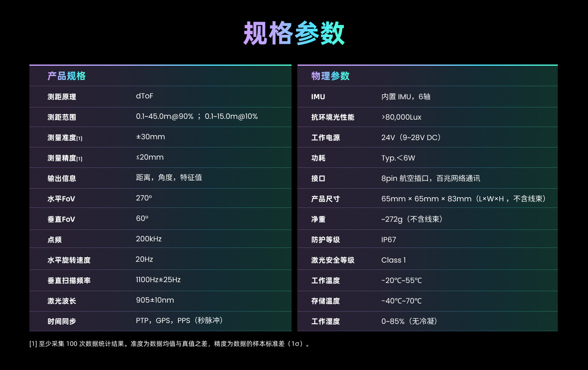Click the IP67 protection rating value
The height and width of the screenshot is (370, 588).
pyautogui.click(x=389, y=240)
